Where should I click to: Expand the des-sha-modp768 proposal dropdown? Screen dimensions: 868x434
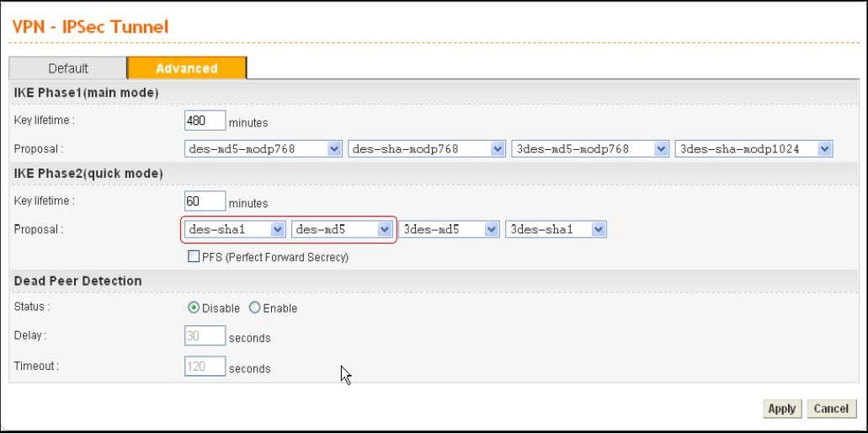point(426,149)
